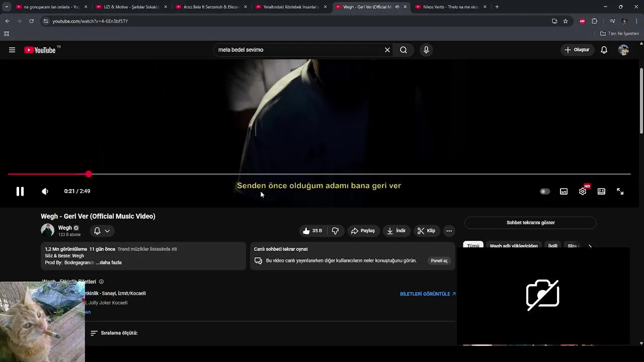Exit full-width player with fullscreen icon
Image resolution: width=644 pixels, height=362 pixels.
620,192
